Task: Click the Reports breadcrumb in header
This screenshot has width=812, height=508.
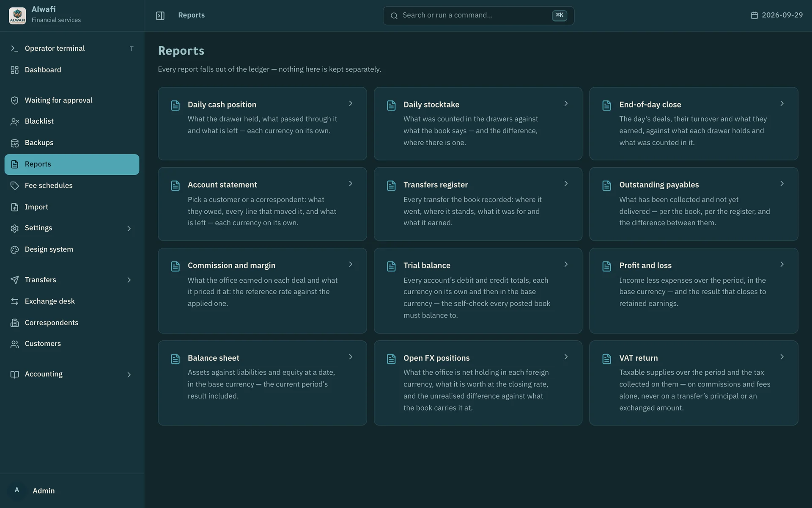Action: [x=191, y=15]
